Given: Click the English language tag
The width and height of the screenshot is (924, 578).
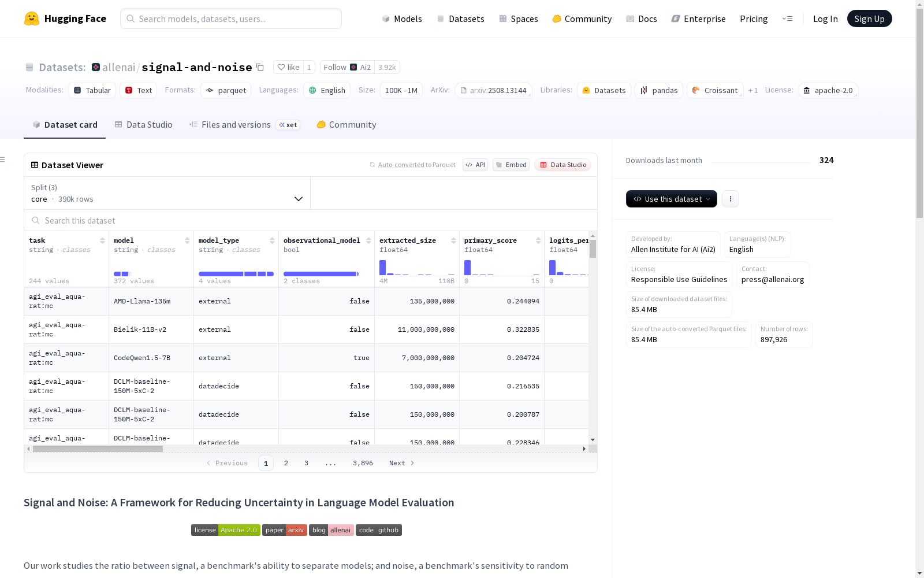Looking at the screenshot, I should tap(327, 90).
